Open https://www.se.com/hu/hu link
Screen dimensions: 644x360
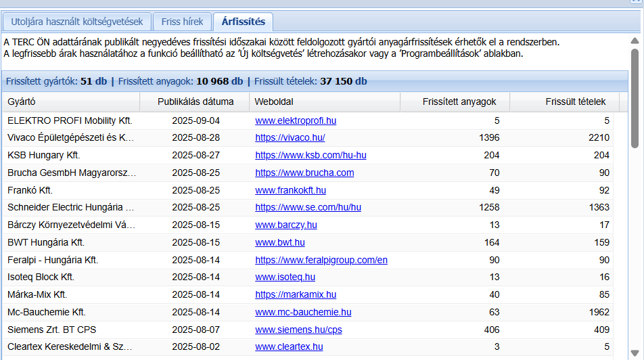coord(308,208)
